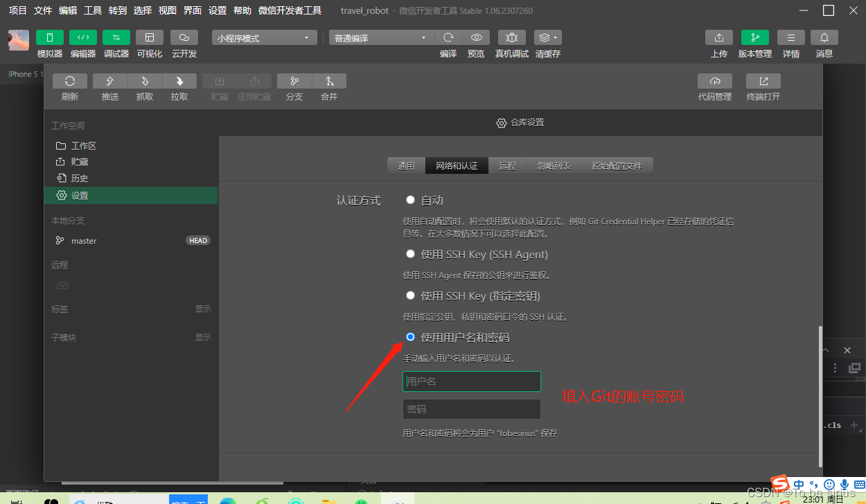Open the 小程序模式 mode dropdown
The width and height of the screenshot is (866, 504).
pyautogui.click(x=265, y=38)
